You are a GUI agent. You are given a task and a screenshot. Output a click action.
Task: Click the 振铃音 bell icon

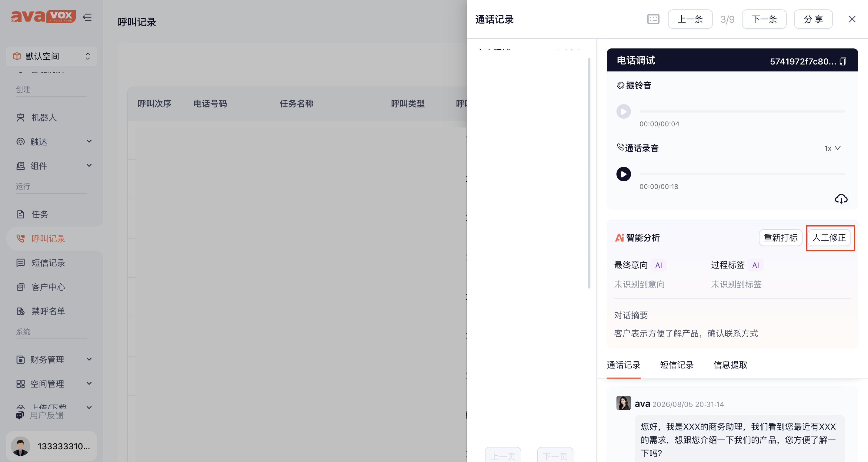[620, 85]
